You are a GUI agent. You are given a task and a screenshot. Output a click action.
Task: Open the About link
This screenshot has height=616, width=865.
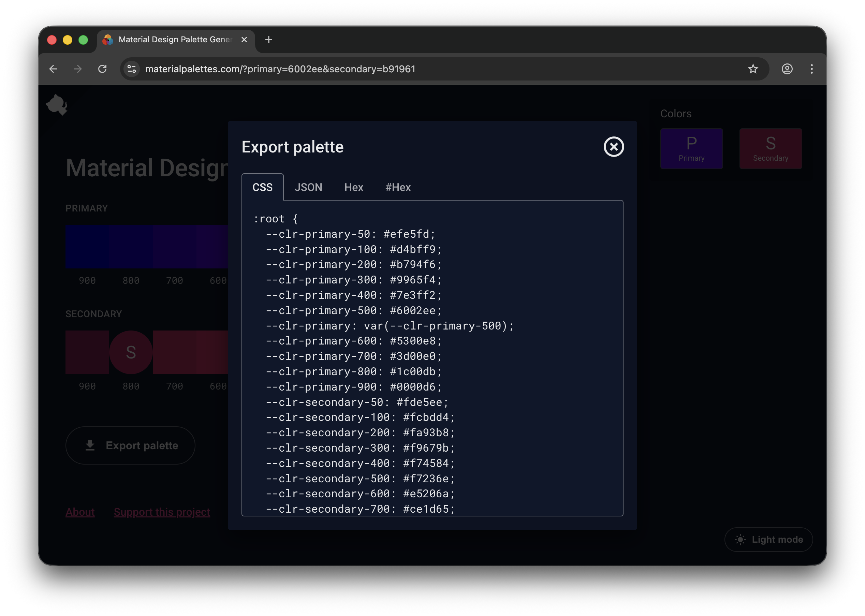pyautogui.click(x=80, y=512)
